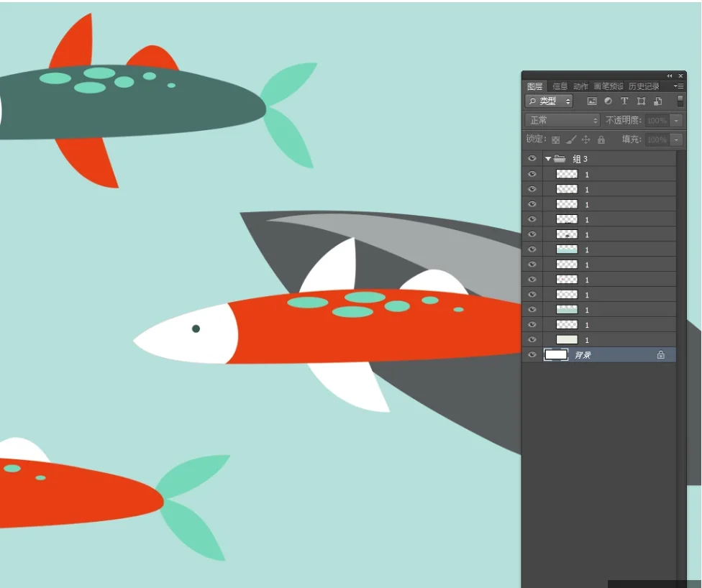The height and width of the screenshot is (588, 702).
Task: Filter layers by pixel image icon
Action: click(x=592, y=101)
